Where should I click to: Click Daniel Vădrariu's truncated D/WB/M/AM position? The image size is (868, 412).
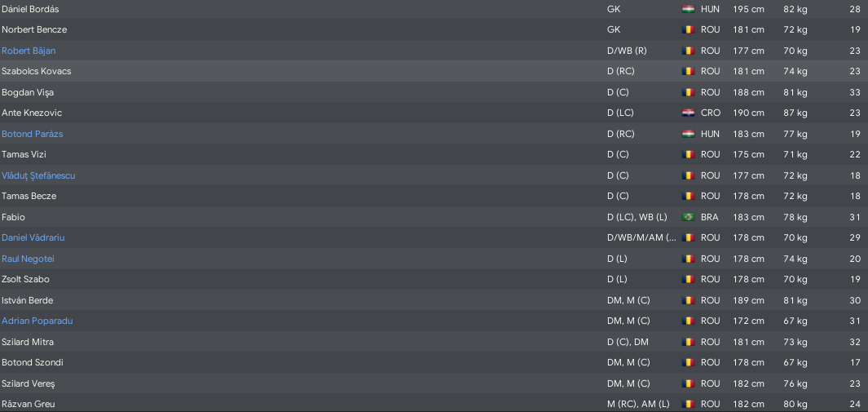[641, 237]
